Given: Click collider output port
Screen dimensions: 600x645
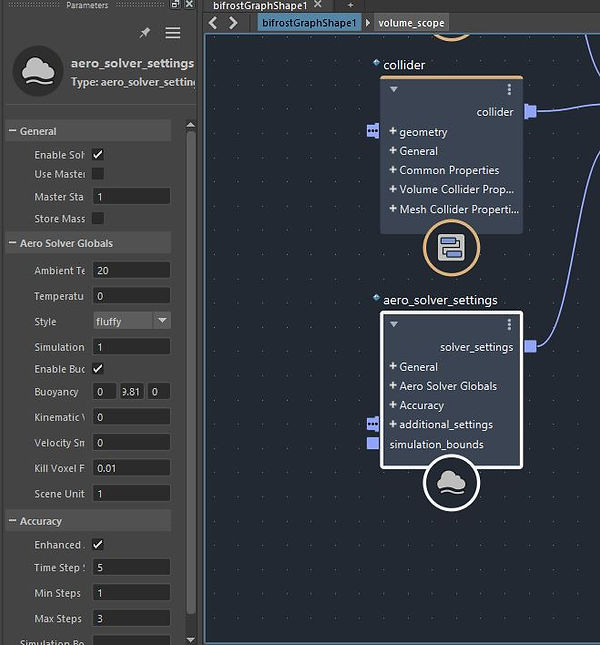Looking at the screenshot, I should click(x=531, y=111).
